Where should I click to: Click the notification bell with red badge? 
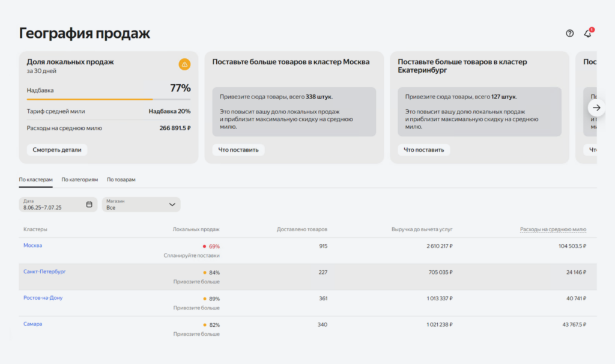588,34
